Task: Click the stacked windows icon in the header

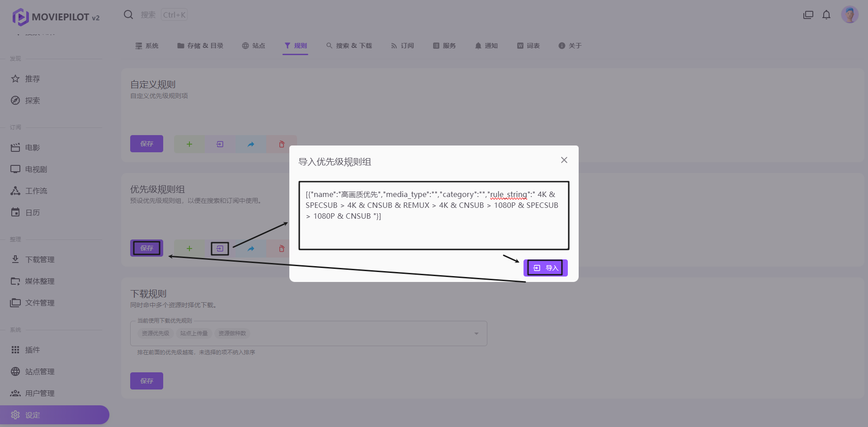Action: click(808, 15)
